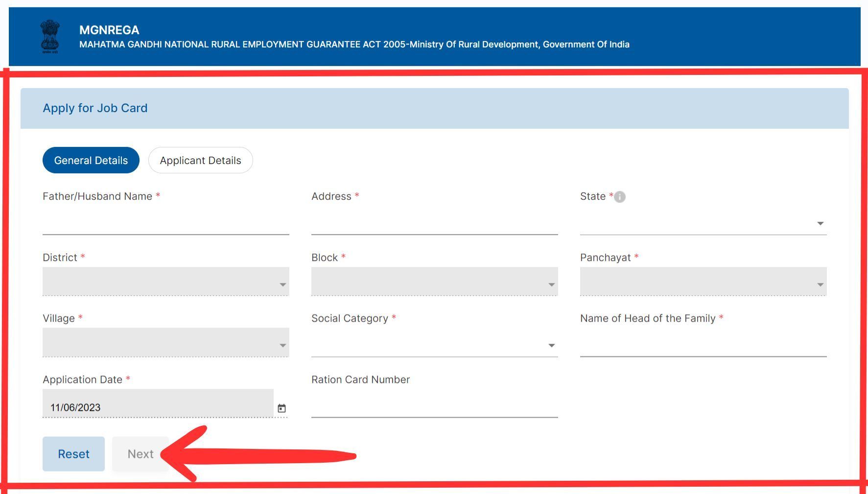The image size is (868, 494).
Task: Focus the Father/Husband Name field
Action: tap(165, 223)
